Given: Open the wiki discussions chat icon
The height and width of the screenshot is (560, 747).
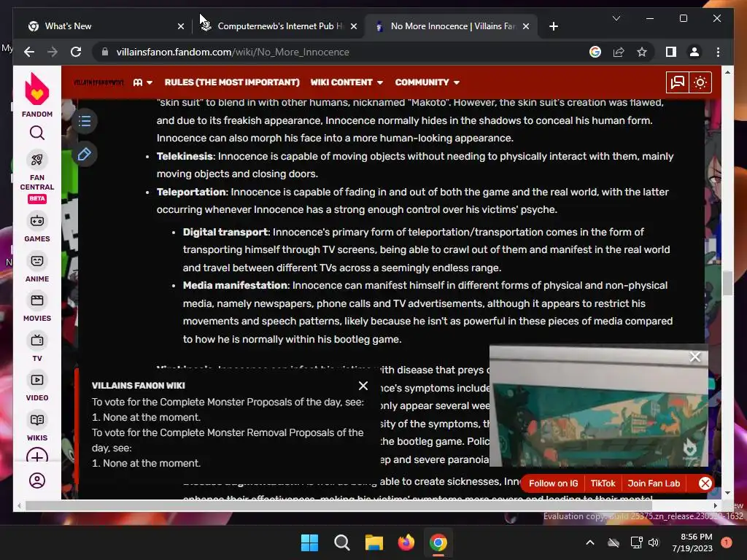Looking at the screenshot, I should click(677, 82).
